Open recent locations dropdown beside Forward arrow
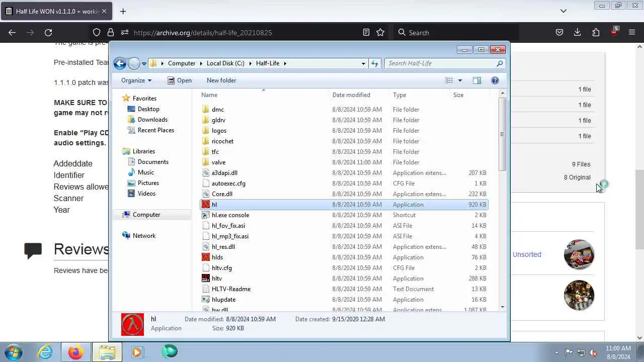This screenshot has height=362, width=644. pos(144,64)
